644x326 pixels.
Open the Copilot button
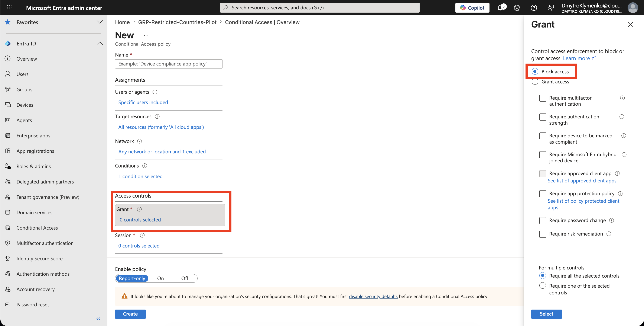tap(472, 8)
